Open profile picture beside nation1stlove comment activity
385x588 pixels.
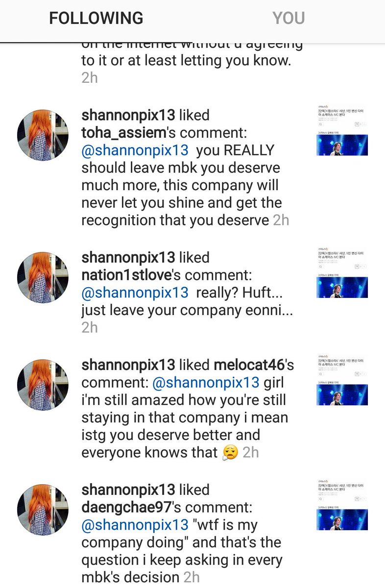43,278
